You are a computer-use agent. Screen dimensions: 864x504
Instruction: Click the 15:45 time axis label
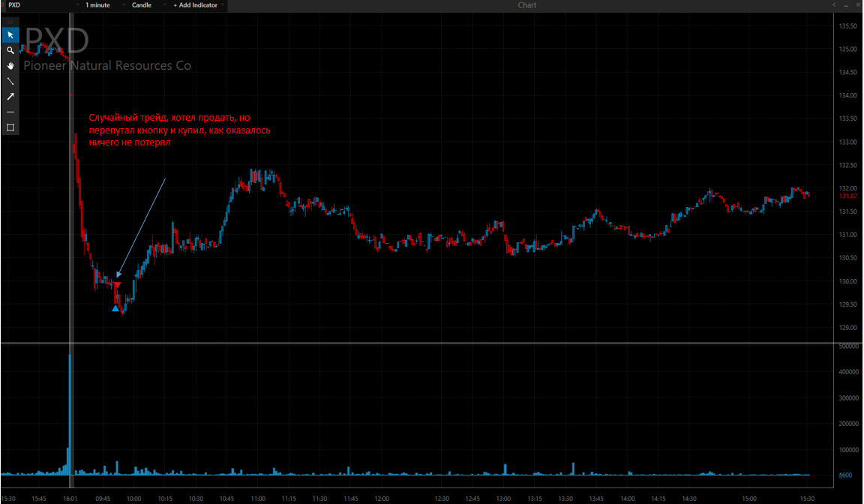pyautogui.click(x=39, y=499)
